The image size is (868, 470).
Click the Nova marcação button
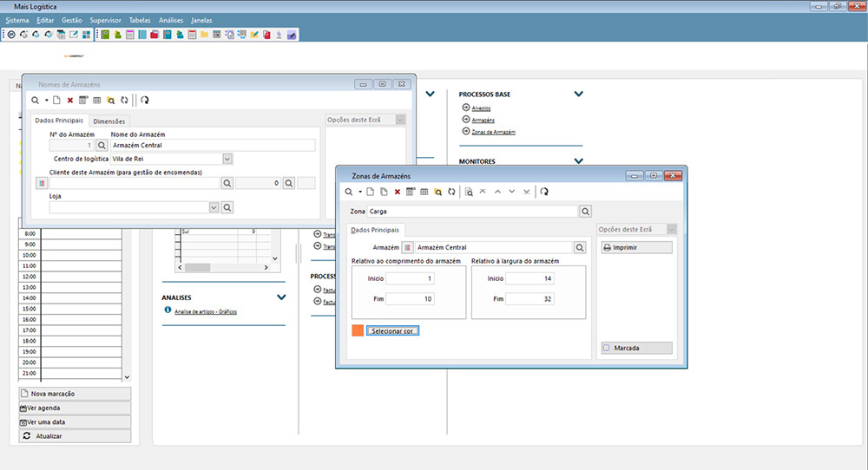[75, 394]
